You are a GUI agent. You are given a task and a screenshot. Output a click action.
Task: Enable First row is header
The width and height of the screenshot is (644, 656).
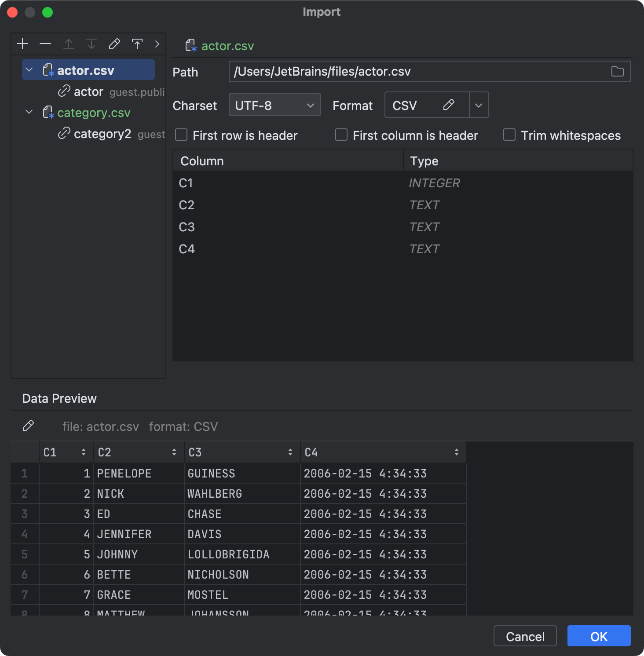pyautogui.click(x=181, y=135)
